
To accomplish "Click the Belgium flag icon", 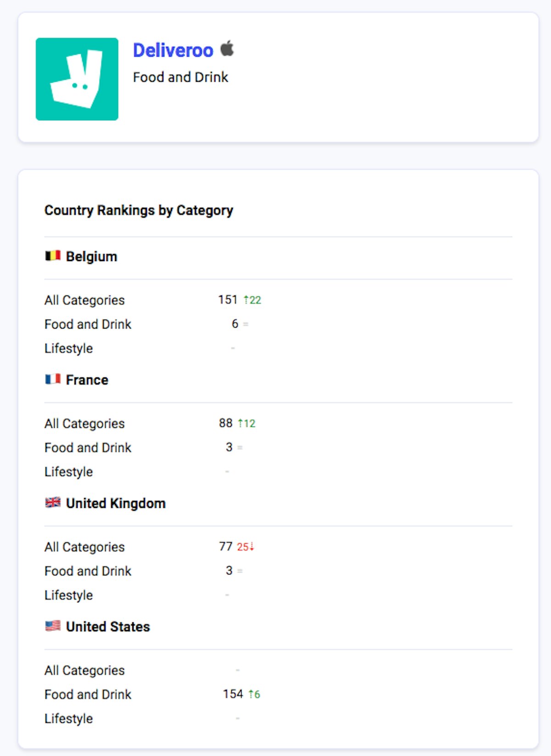I will [x=53, y=256].
